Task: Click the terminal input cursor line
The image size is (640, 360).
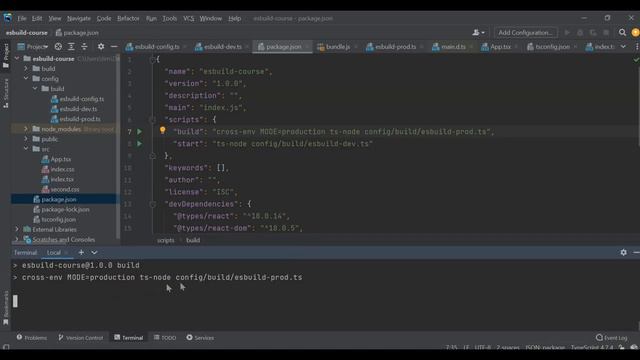Action: 15,301
